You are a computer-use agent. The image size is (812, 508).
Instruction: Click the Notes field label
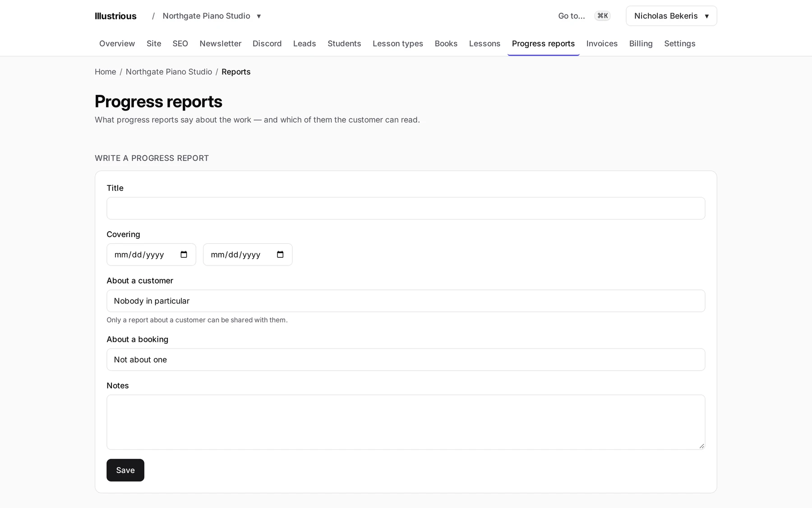[118, 386]
